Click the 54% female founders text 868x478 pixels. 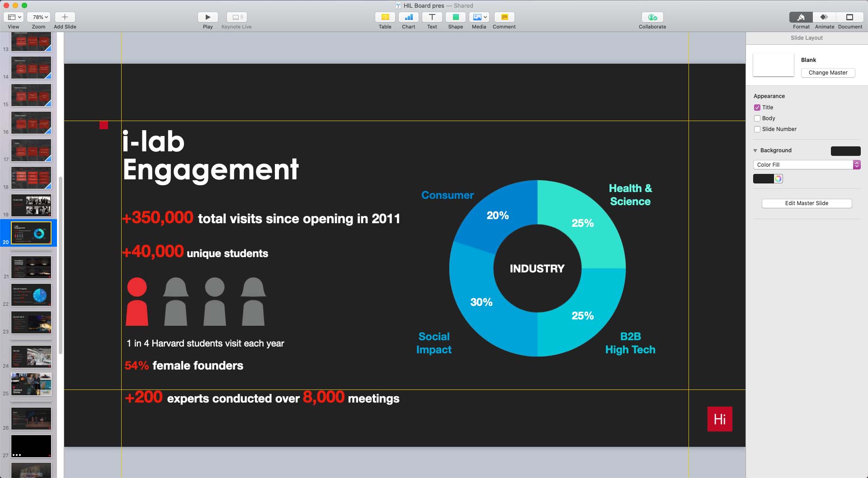(x=184, y=366)
